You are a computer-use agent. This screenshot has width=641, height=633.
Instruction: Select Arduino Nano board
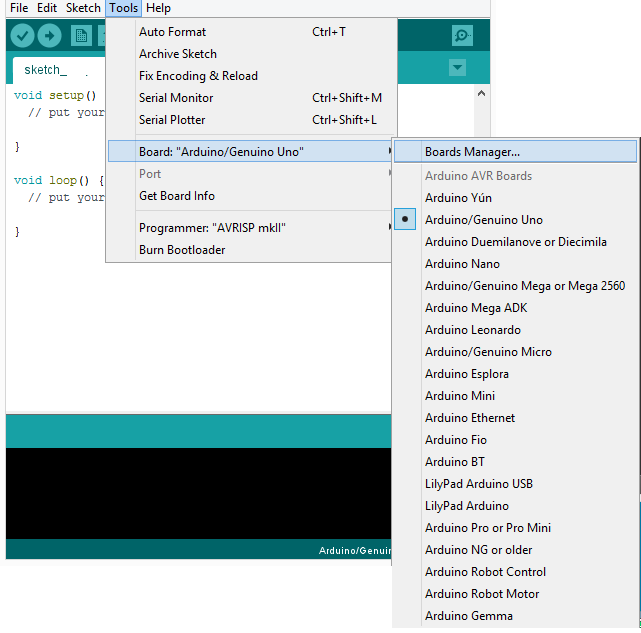point(515,264)
